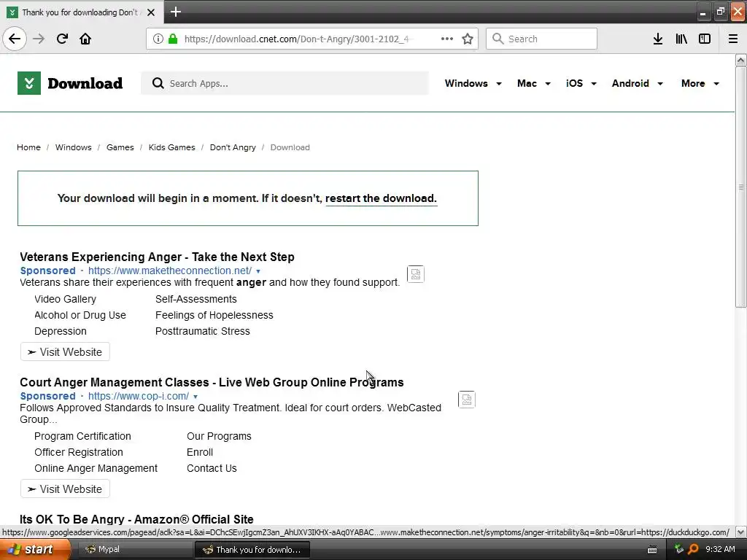Reload the current page

tap(62, 39)
